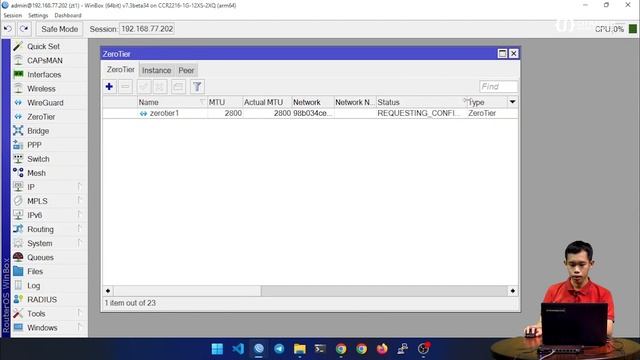Image resolution: width=640 pixels, height=360 pixels.
Task: Open Telegram from the taskbar
Action: point(279,349)
